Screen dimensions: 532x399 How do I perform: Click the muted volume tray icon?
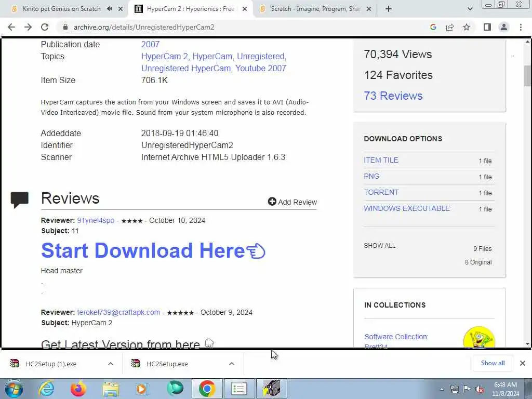pos(480,390)
